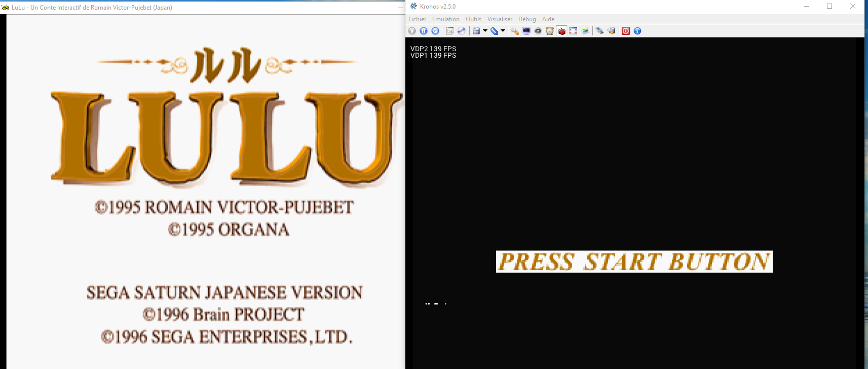Click the blue load state icon

click(x=494, y=31)
